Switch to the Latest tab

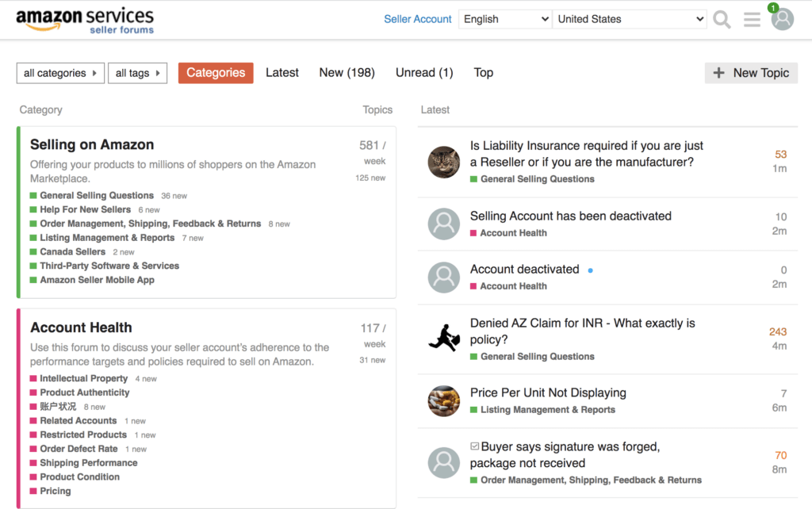[x=282, y=73]
